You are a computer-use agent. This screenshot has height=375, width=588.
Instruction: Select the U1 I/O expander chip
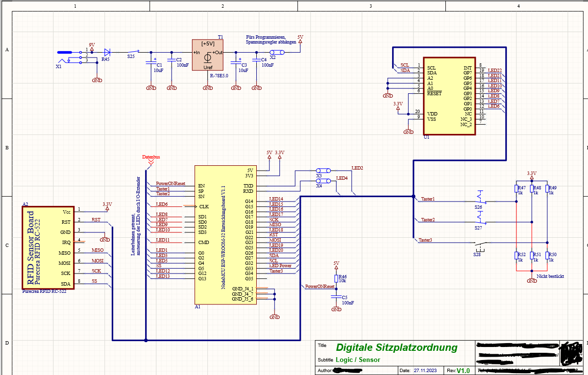click(x=448, y=96)
